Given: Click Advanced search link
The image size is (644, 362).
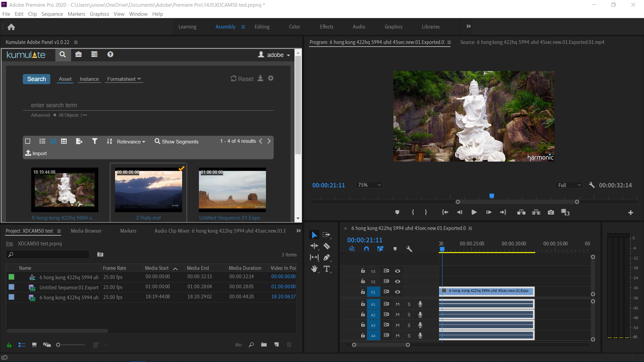Looking at the screenshot, I should click(x=40, y=115).
